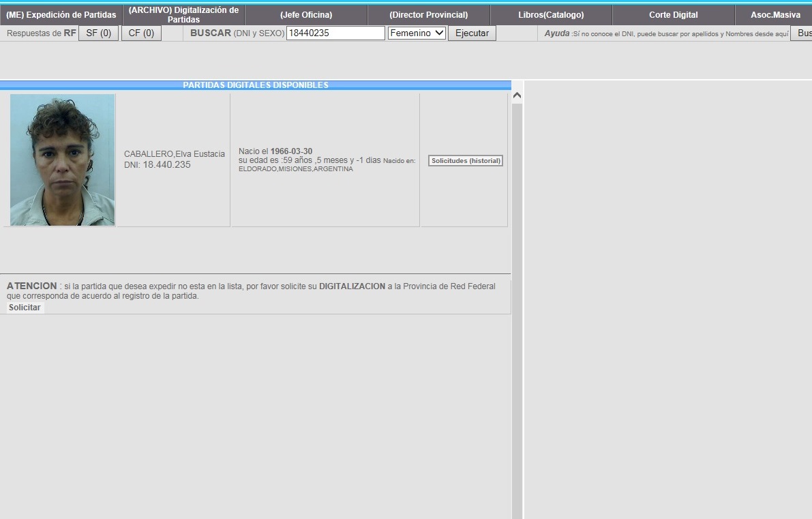Select the (Director Provincial) menu item
The height and width of the screenshot is (519, 812).
click(428, 15)
